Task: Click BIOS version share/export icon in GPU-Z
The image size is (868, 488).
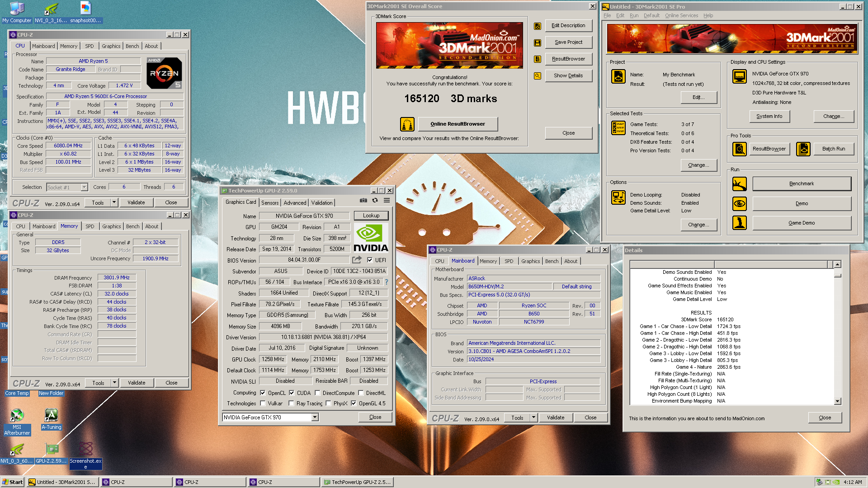Action: click(357, 260)
